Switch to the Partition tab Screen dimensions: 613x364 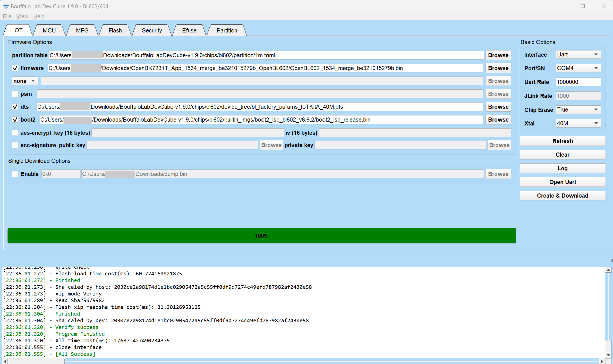227,30
